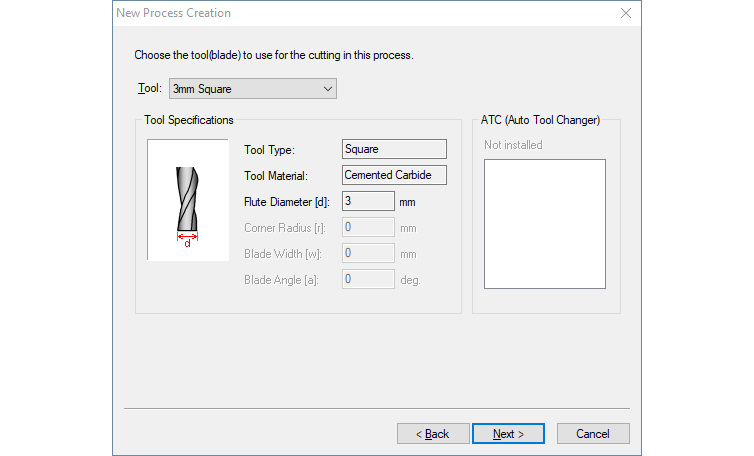Go back with the Back button
Viewport: 754px width, 456px height.
[433, 434]
